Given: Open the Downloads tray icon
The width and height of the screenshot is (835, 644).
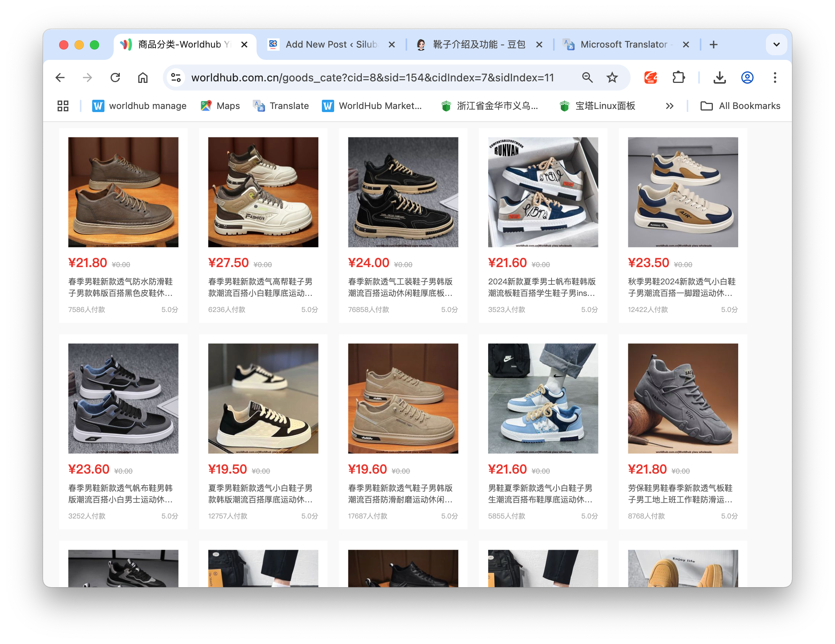Looking at the screenshot, I should coord(719,78).
